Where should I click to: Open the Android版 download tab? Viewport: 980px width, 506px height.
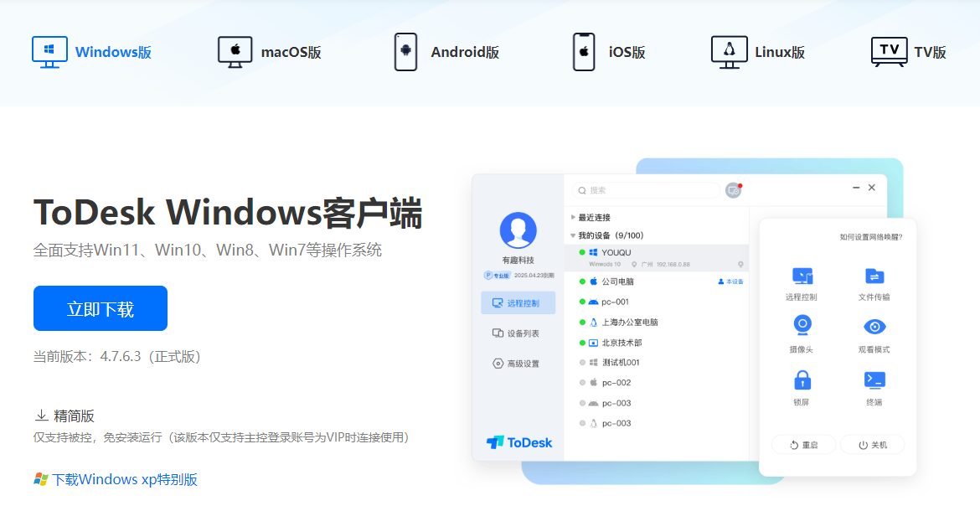446,52
